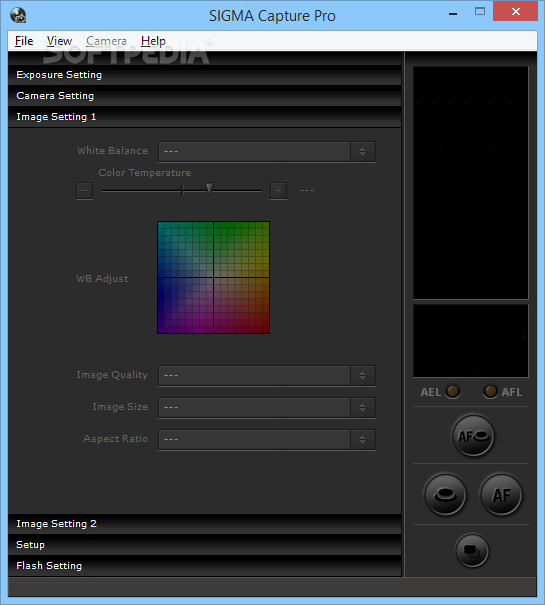Expand the Camera Setting section

click(x=205, y=96)
